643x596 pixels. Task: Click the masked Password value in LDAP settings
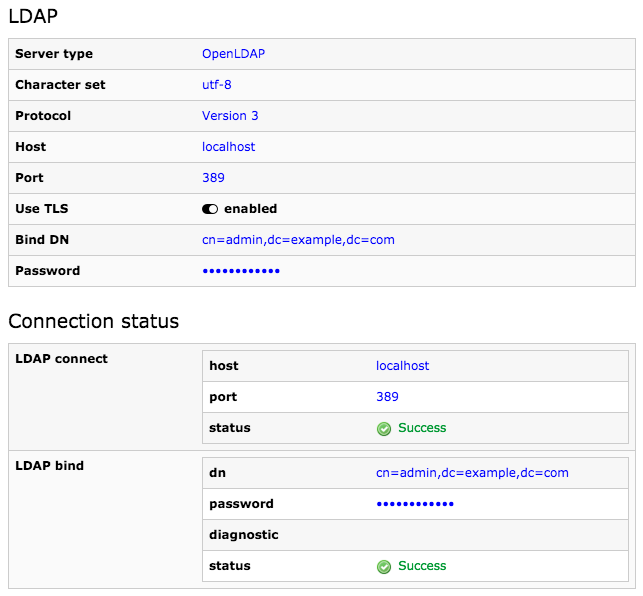pos(241,271)
